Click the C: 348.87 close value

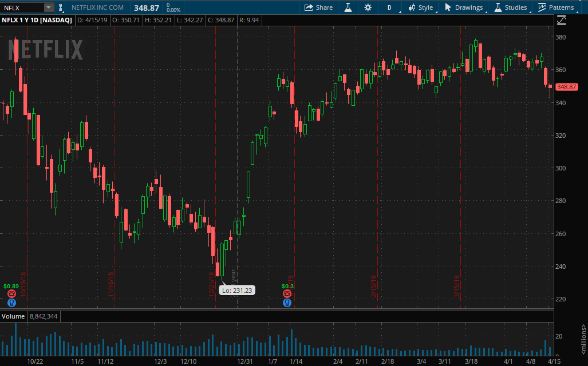(x=221, y=20)
